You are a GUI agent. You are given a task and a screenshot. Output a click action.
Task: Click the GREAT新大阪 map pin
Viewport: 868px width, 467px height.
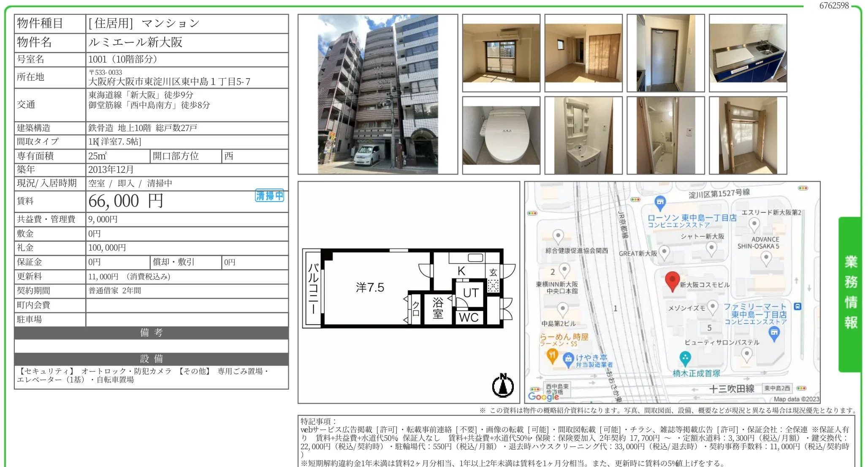[664, 252]
